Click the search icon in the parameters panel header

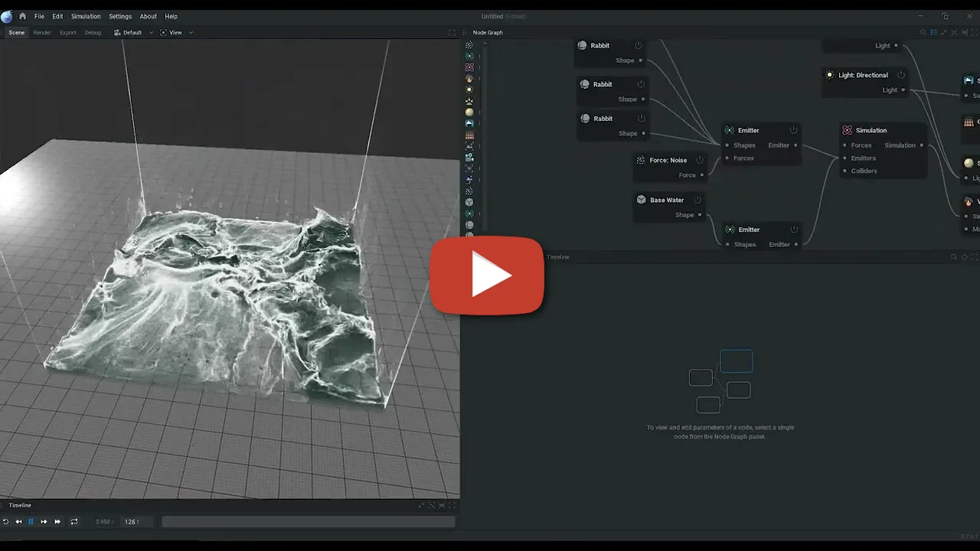[954, 257]
